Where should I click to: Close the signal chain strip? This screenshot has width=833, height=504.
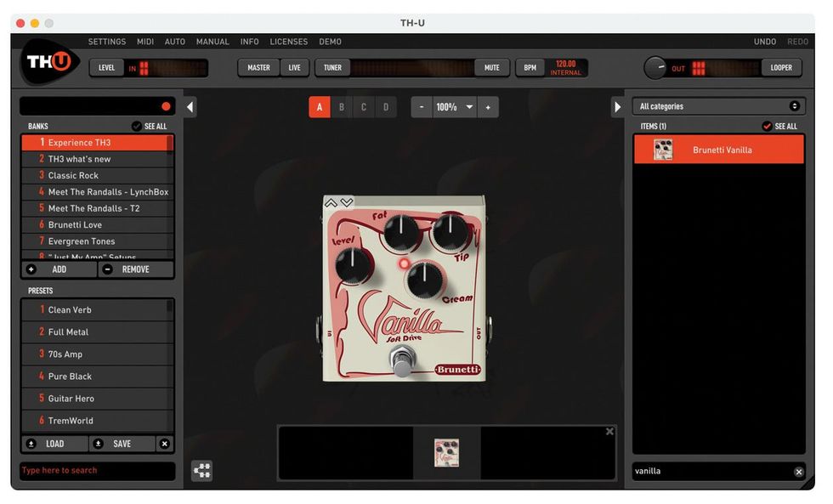609,432
